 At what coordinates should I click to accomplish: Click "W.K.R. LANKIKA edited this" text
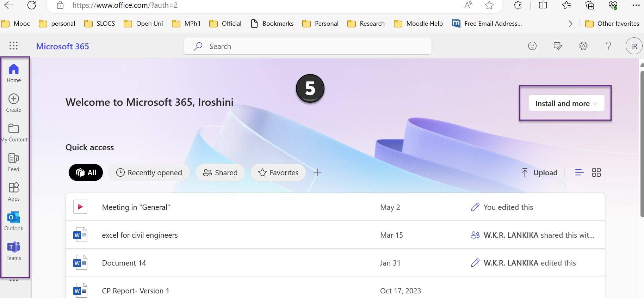click(x=530, y=263)
